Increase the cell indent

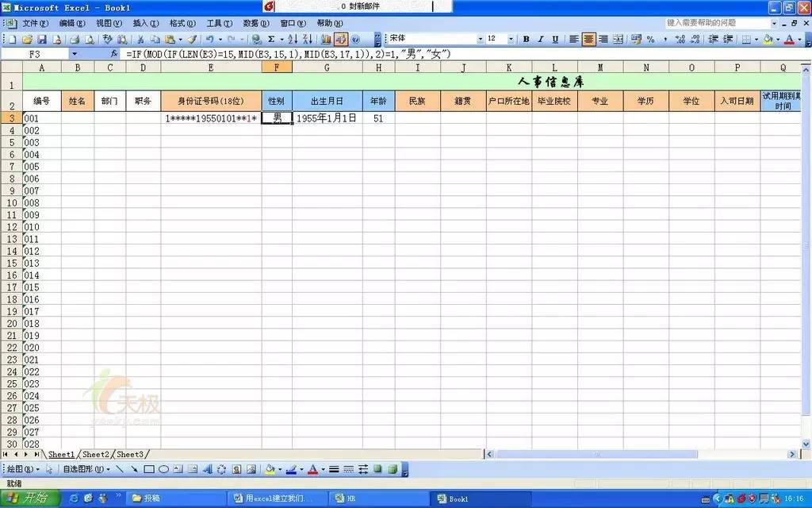click(x=728, y=40)
